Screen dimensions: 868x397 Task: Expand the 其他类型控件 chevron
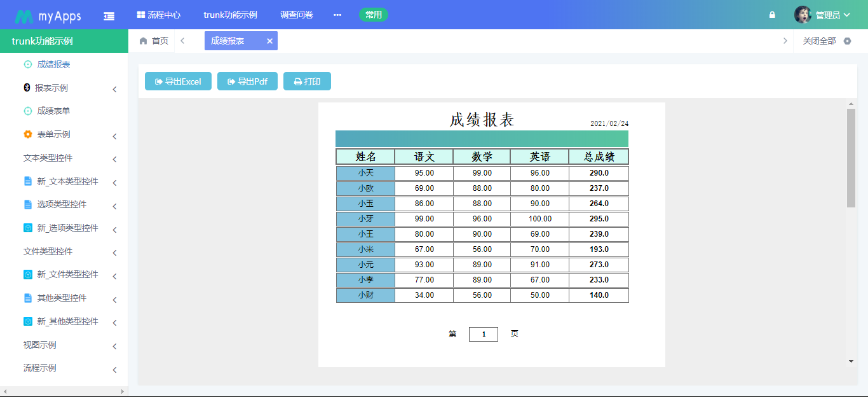click(115, 300)
